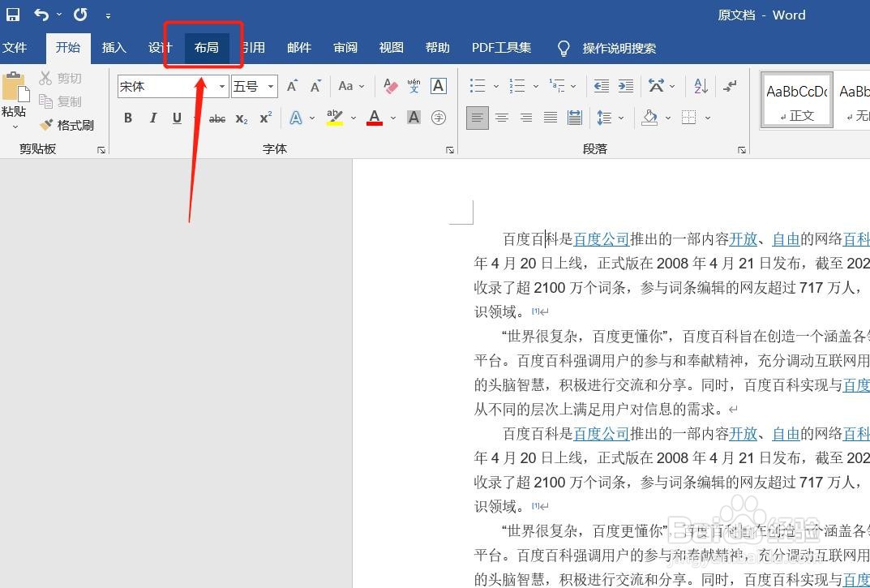Apply paragraph shading paint bucket
The image size is (870, 588).
(x=649, y=118)
